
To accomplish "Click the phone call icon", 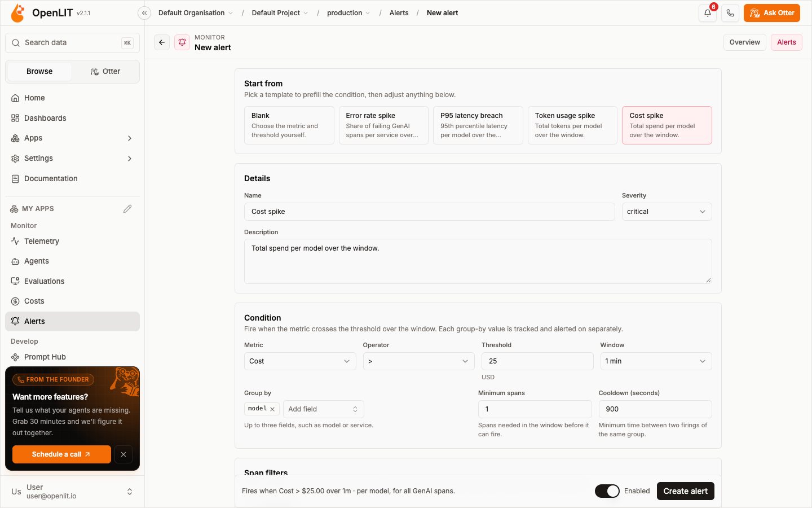I will [730, 13].
